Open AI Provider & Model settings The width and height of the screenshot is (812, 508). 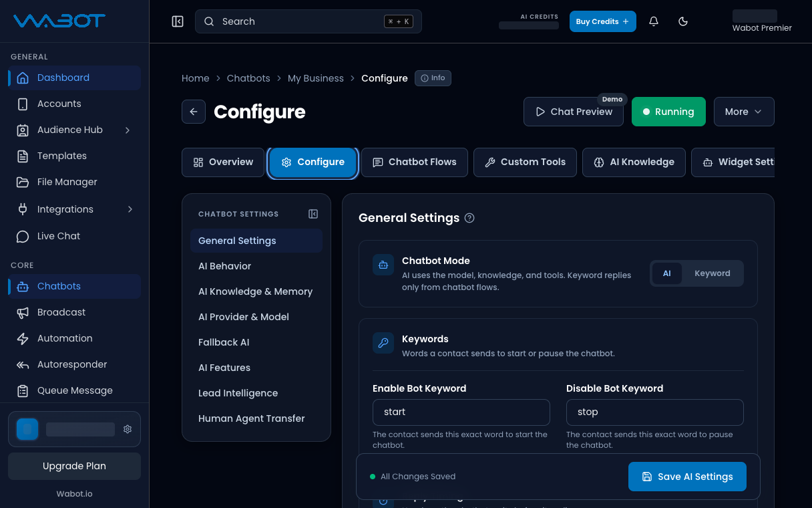click(x=256, y=317)
